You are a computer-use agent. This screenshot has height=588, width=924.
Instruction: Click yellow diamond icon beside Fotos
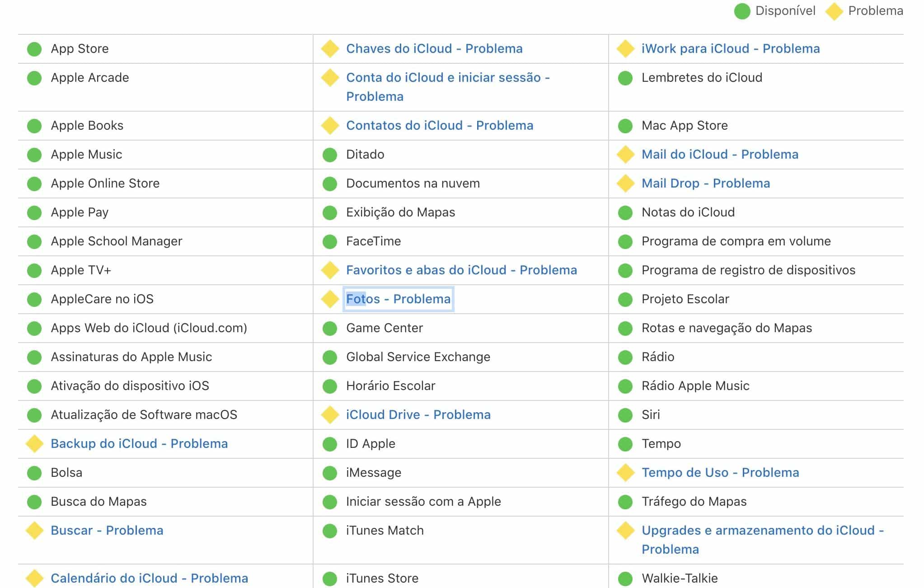(x=330, y=299)
